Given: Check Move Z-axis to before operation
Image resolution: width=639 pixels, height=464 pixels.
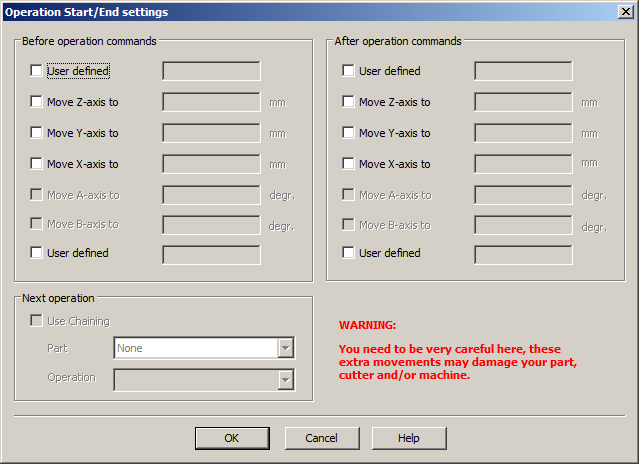Looking at the screenshot, I should point(37,102).
